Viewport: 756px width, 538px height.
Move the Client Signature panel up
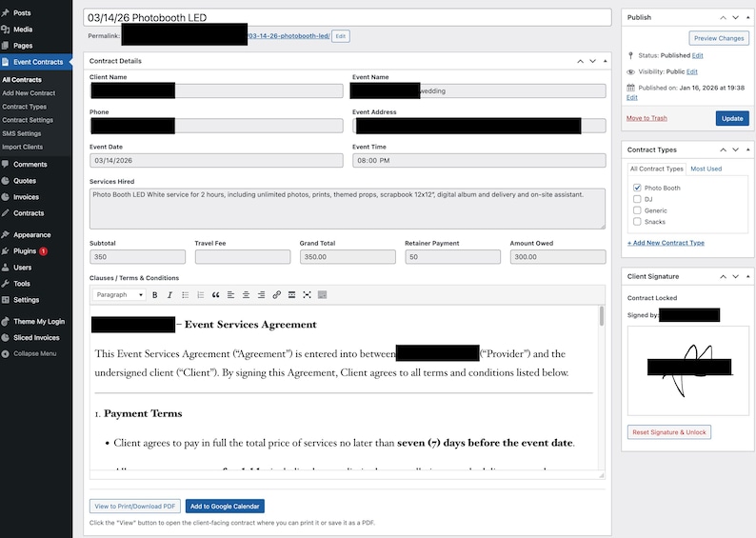point(724,277)
